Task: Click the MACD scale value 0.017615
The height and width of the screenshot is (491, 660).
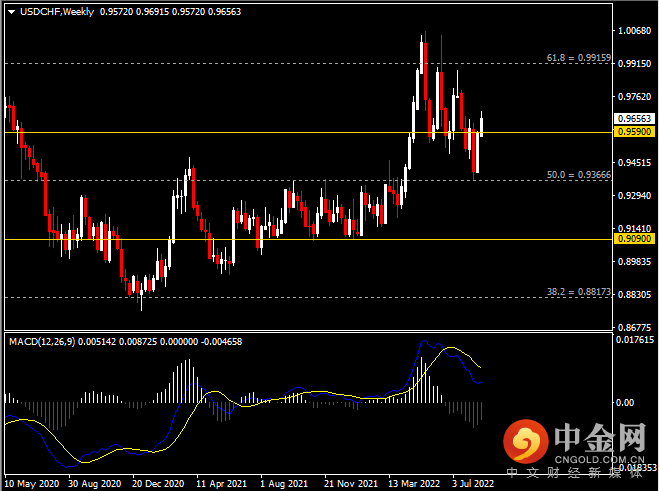Action: coord(635,339)
